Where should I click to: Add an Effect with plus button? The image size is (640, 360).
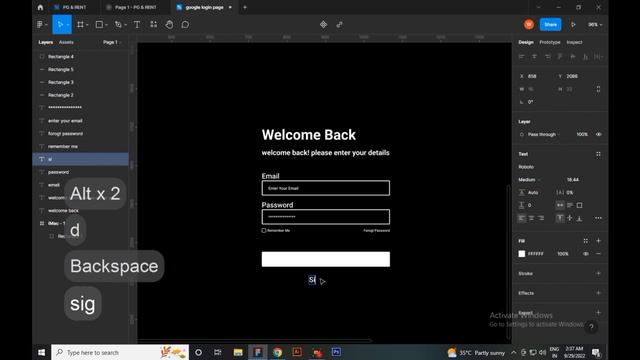[x=598, y=293]
